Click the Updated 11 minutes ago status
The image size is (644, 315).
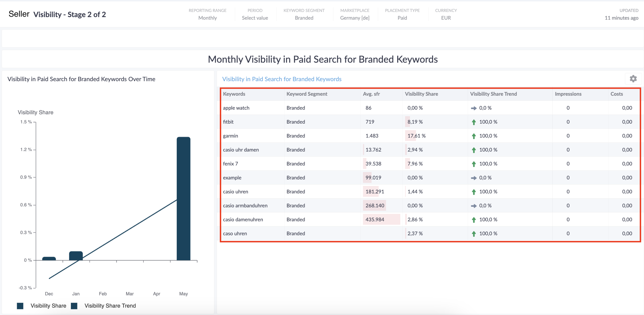coord(622,14)
